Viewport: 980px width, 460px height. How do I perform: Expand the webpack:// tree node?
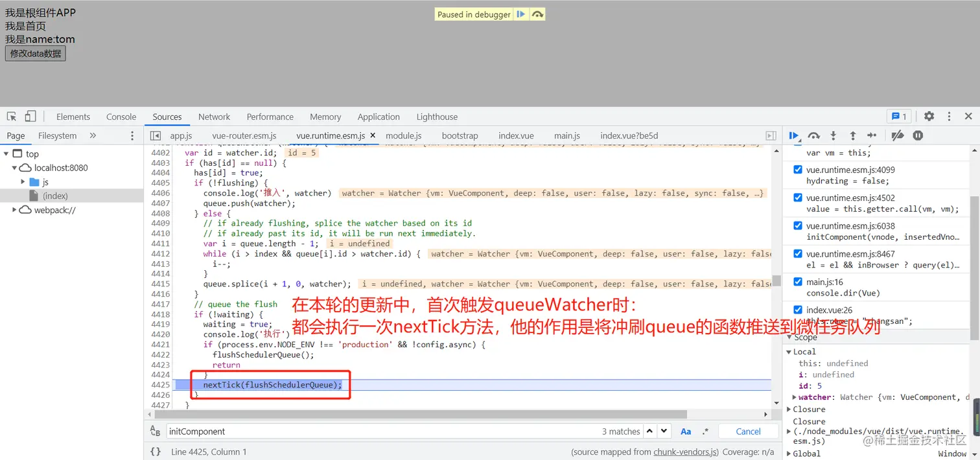tap(15, 210)
